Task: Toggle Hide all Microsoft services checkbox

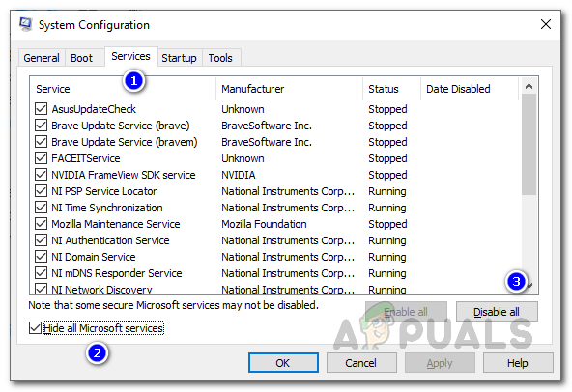Action: click(x=35, y=328)
